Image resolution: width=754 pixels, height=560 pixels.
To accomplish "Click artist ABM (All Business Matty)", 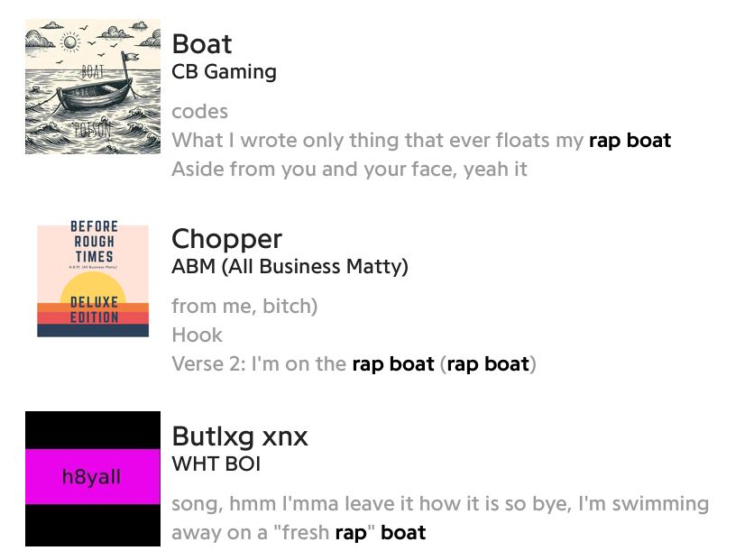I will [290, 267].
